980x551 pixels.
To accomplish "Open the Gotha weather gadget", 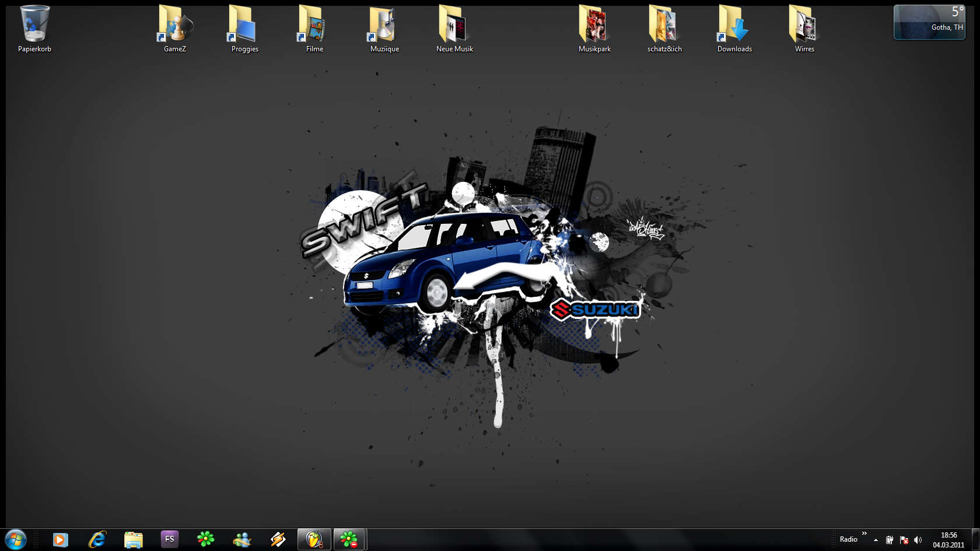I will pos(929,22).
